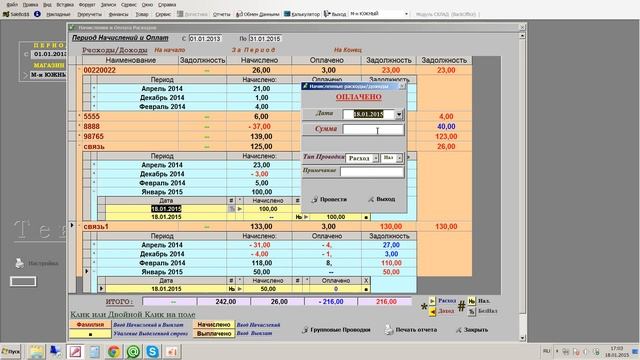Click the yellow delete-row button with square
640x360 pixels.
coord(90,334)
